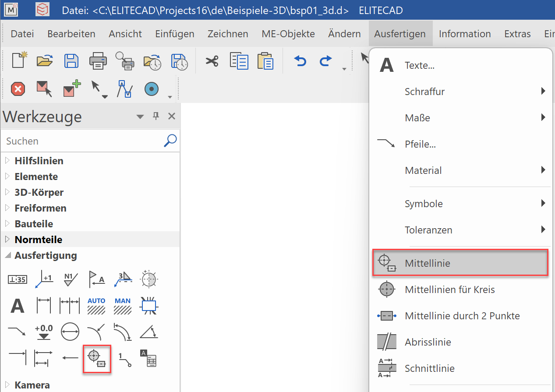Close the Werkzeuge panel
555x392 pixels.
[172, 116]
